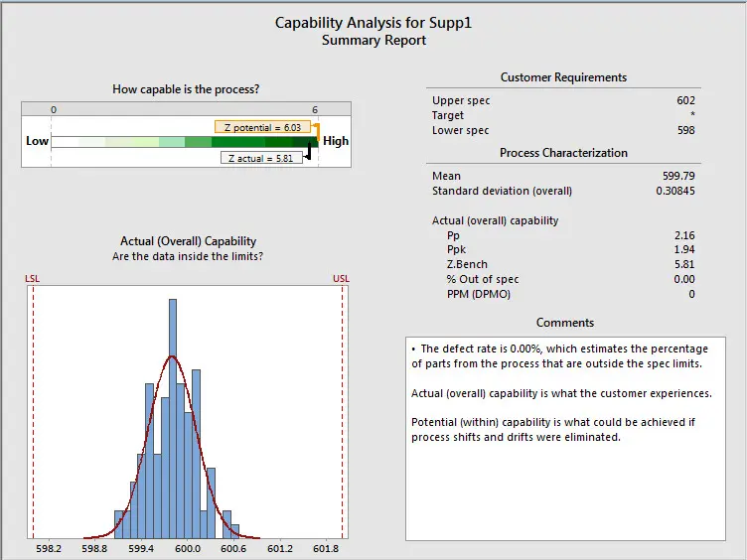The image size is (747, 560).
Task: Select the PPM (DPMO) row
Action: click(x=563, y=294)
